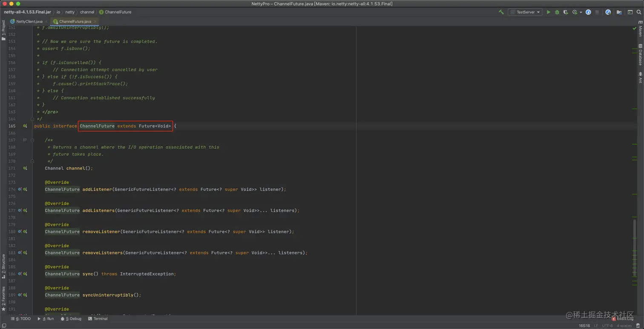644x329 pixels.
Task: Run TestServer with the green play icon
Action: (549, 12)
